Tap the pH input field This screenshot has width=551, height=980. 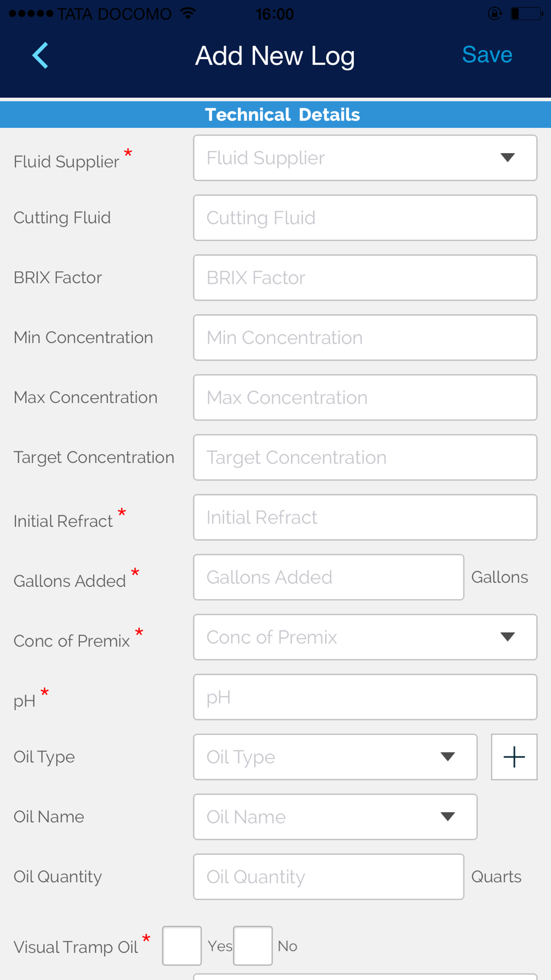pyautogui.click(x=365, y=697)
